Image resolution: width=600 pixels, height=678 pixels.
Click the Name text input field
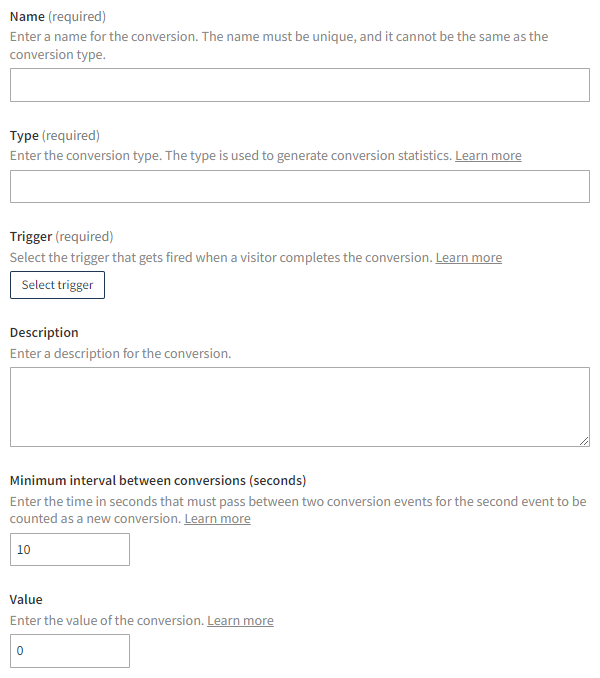(299, 85)
